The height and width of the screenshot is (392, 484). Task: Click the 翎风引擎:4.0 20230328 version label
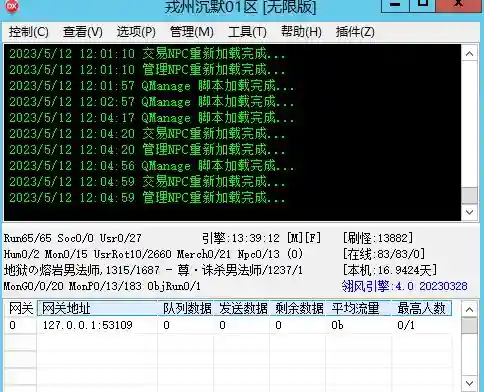(x=405, y=286)
